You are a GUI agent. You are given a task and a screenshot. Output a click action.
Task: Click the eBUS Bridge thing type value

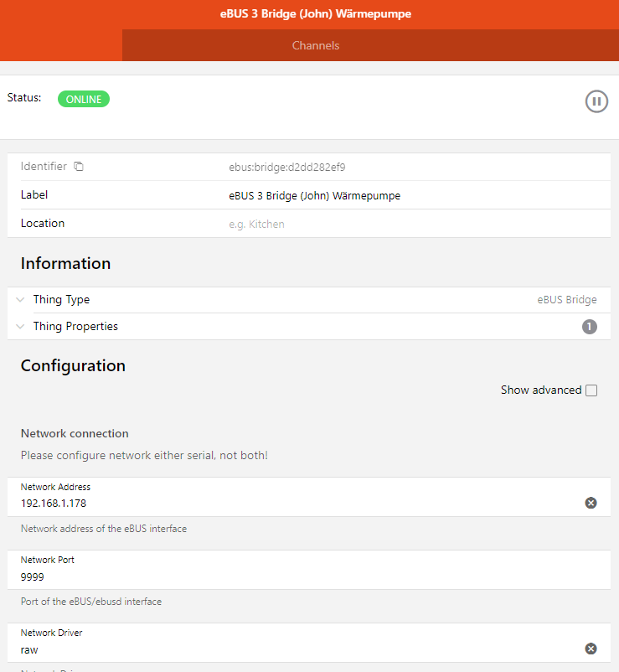click(567, 300)
